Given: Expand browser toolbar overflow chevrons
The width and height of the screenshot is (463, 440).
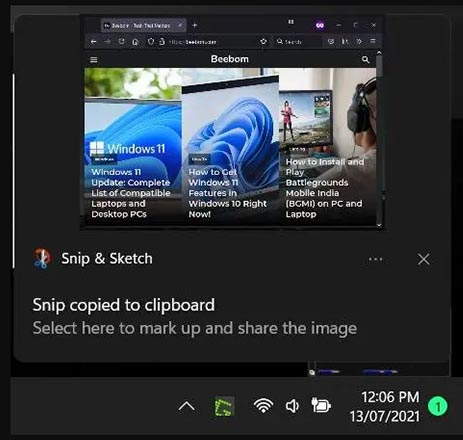Looking at the screenshot, I should click(359, 41).
